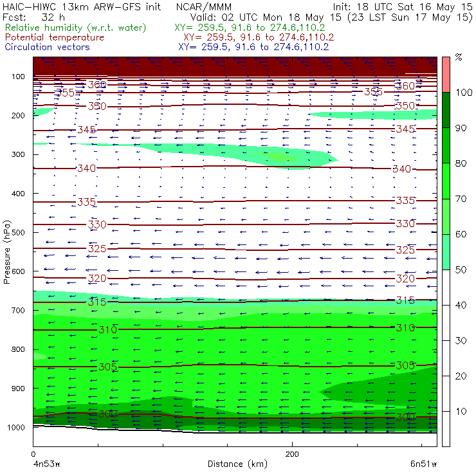Click the blue XY coordinate range text
The image size is (476, 476).
pos(253,47)
